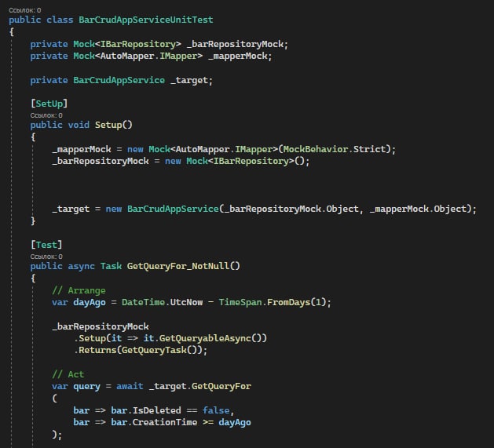Click the [Test] attribute
The image size is (494, 448).
click(x=46, y=245)
